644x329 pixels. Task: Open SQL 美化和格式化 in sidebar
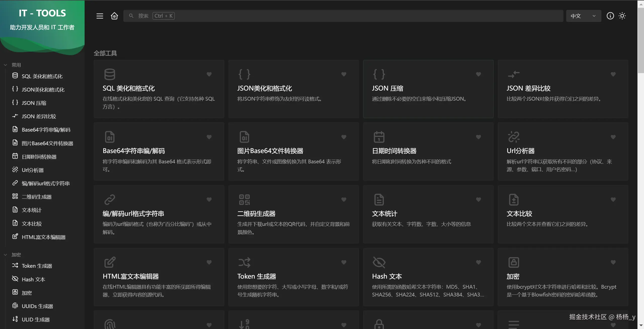[x=42, y=76]
